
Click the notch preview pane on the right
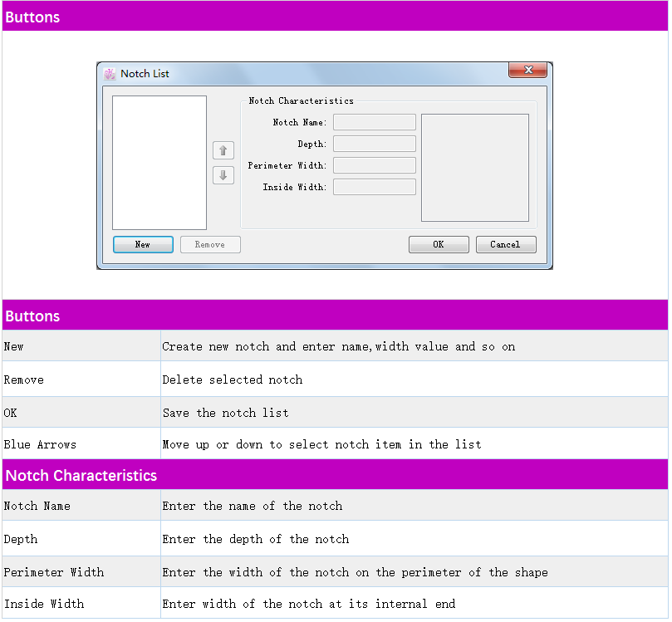coord(474,168)
